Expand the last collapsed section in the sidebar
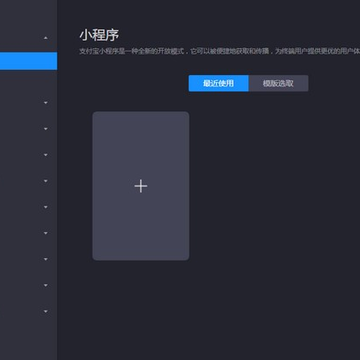 (46, 312)
